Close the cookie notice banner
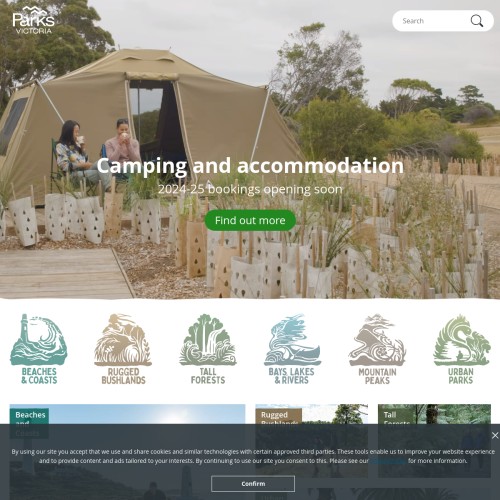The height and width of the screenshot is (500, 500). pyautogui.click(x=495, y=435)
